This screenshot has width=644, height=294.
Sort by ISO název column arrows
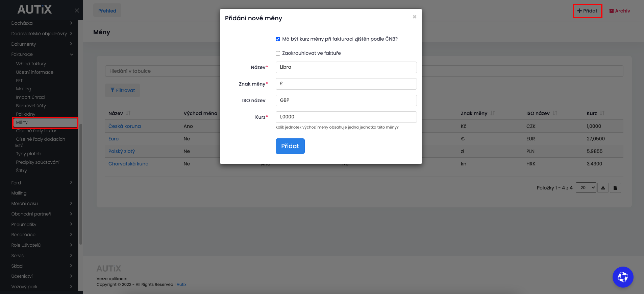coord(555,113)
